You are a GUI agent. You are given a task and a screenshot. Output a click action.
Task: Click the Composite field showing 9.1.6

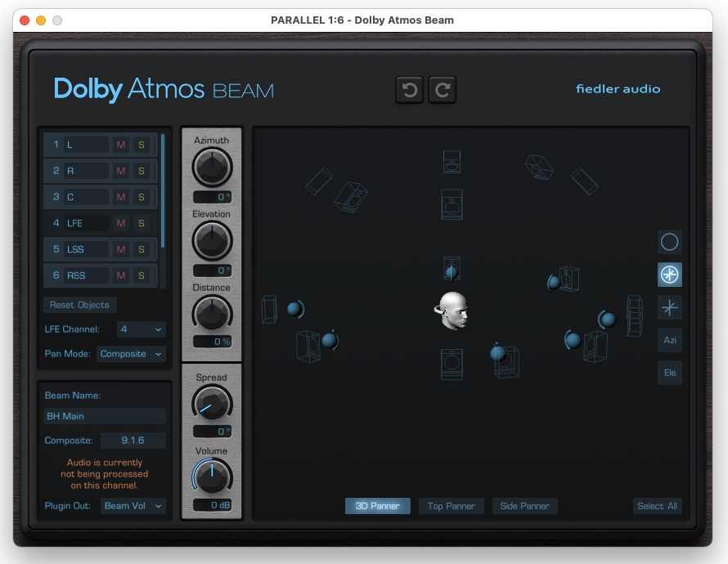(133, 440)
